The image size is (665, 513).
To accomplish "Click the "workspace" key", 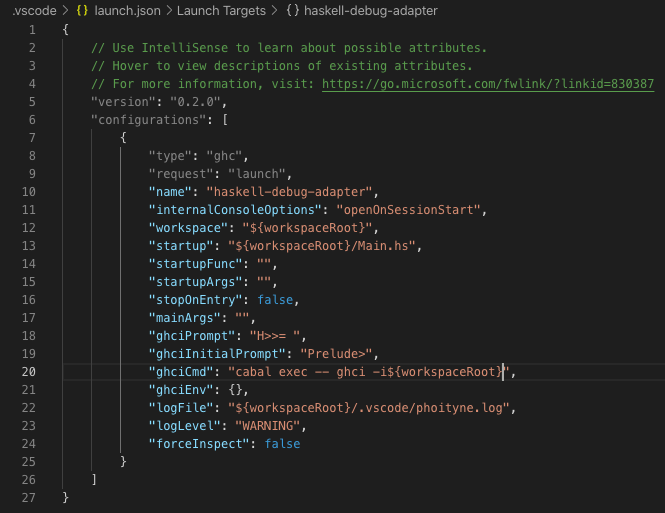I will point(188,228).
